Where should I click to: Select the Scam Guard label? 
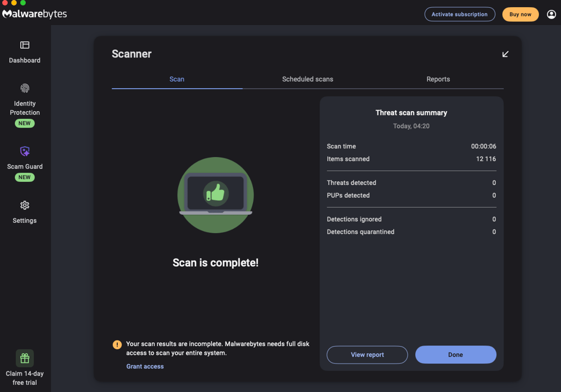25,166
